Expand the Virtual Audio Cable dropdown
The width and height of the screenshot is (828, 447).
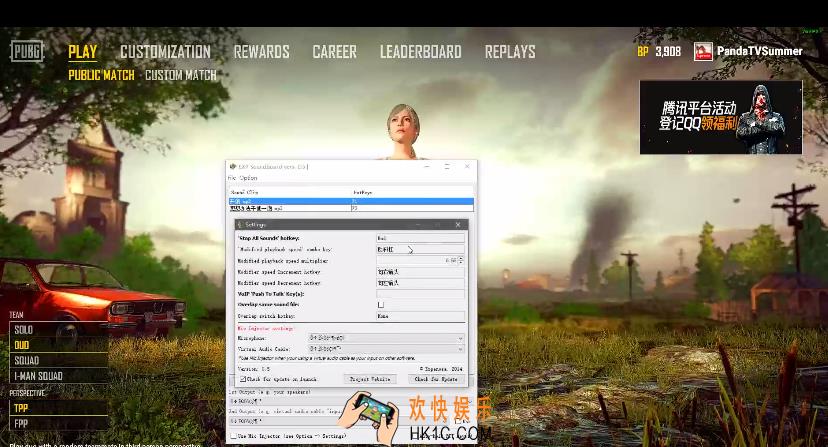386,349
